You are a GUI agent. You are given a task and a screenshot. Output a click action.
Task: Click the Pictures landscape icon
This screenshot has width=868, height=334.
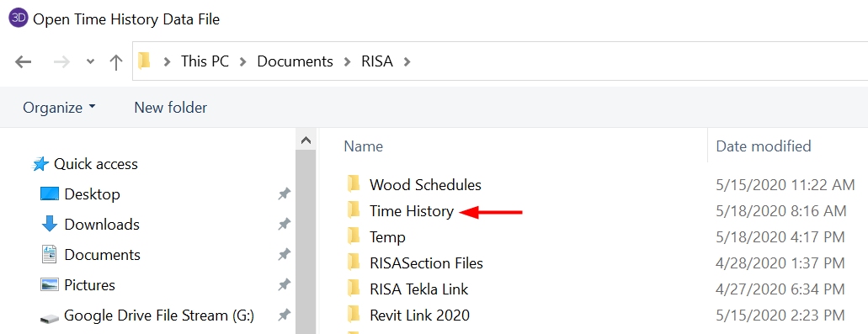click(x=50, y=285)
